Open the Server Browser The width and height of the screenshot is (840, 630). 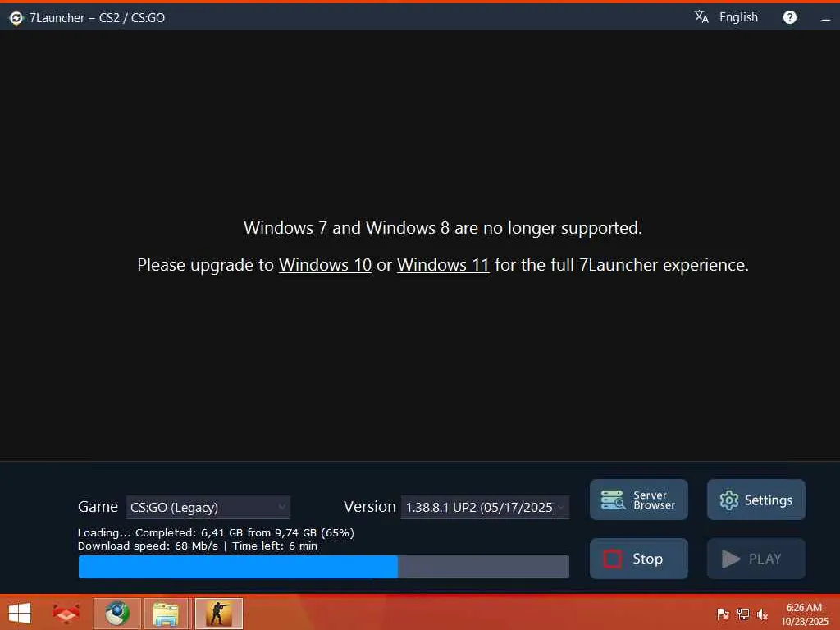click(x=638, y=500)
